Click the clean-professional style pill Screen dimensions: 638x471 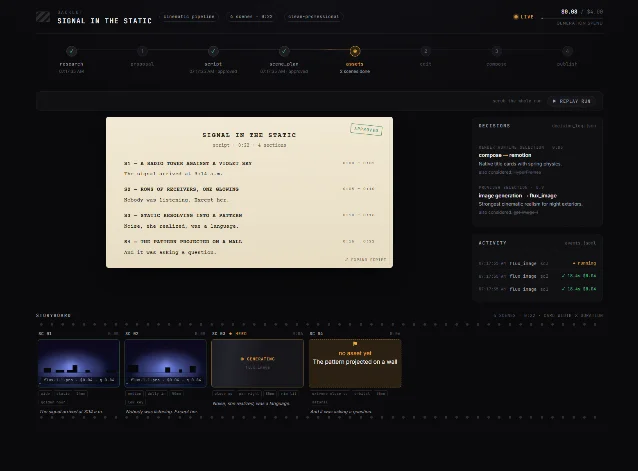(313, 17)
